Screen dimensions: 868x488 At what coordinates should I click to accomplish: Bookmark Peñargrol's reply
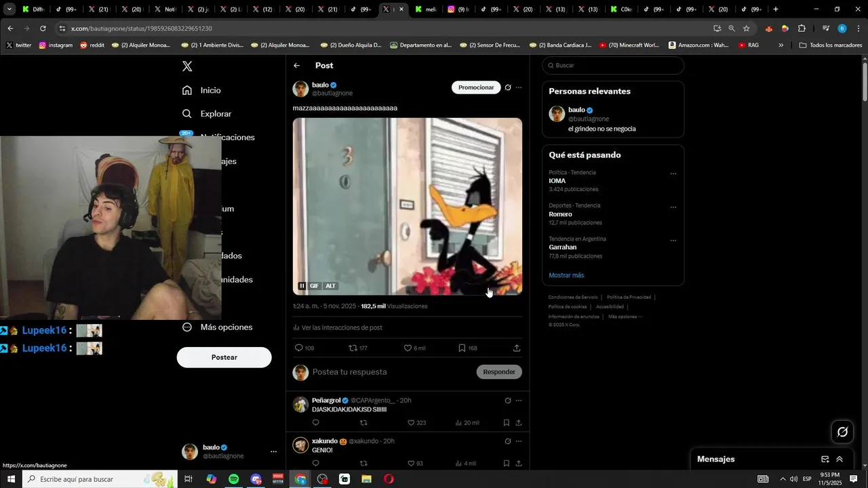point(507,423)
